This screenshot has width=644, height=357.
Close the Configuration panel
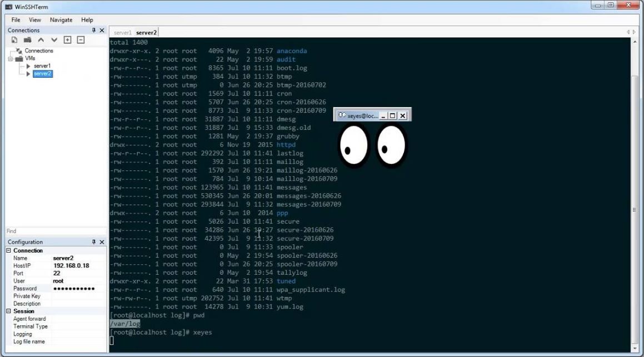(102, 242)
